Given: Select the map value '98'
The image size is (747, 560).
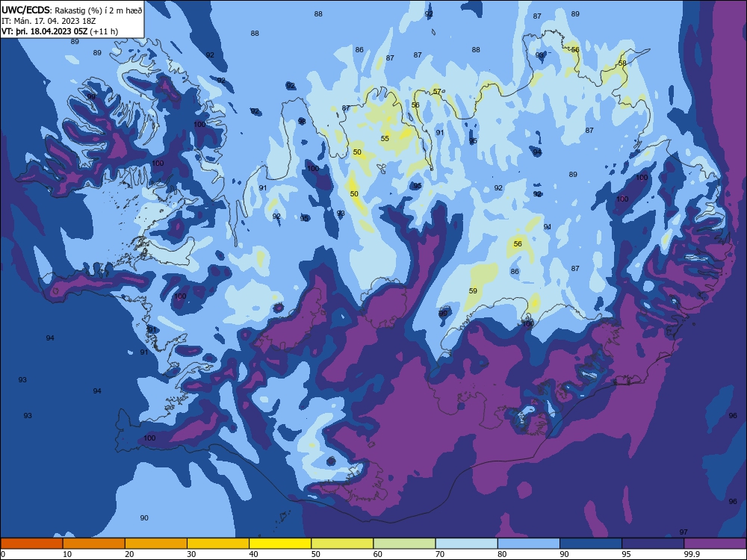Looking at the screenshot, I should click(302, 122).
